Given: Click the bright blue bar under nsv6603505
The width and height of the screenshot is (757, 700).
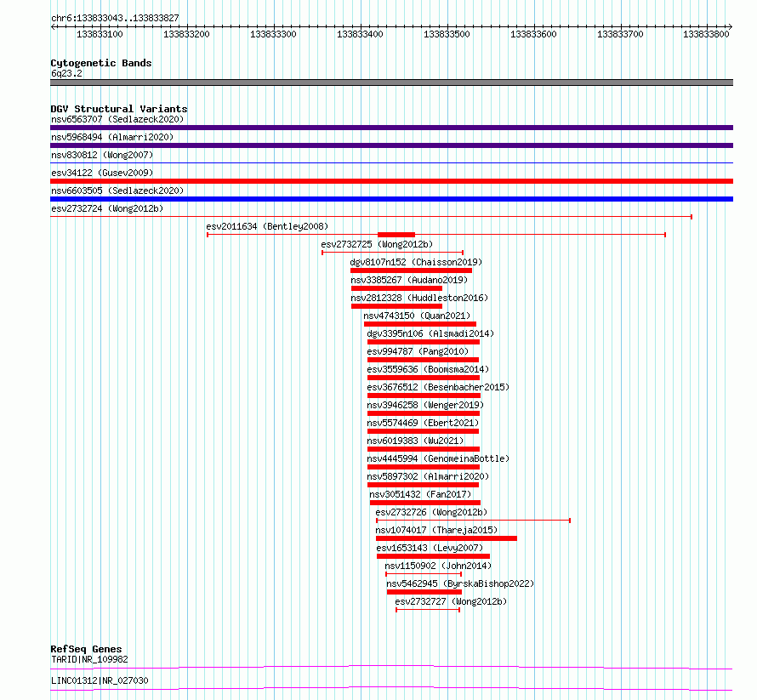Looking at the screenshot, I should [391, 199].
